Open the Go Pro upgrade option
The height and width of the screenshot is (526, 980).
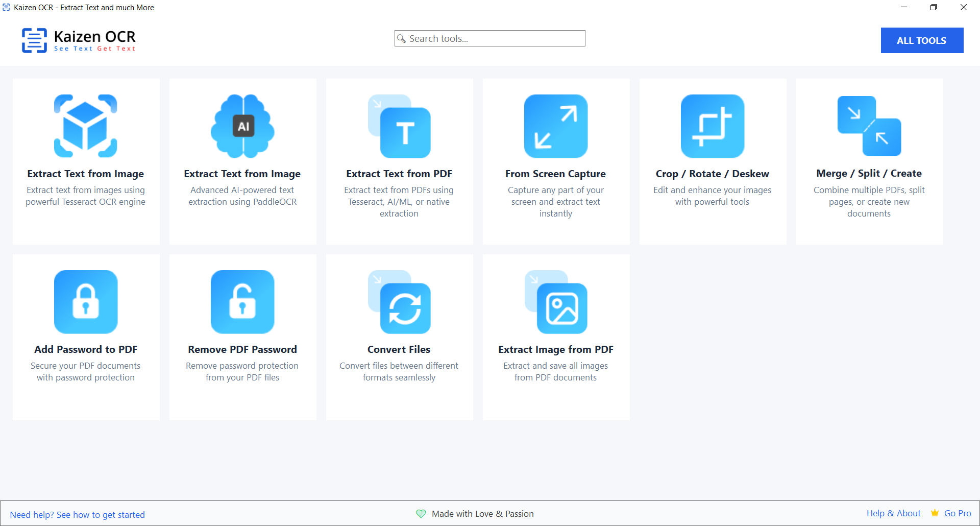tap(959, 513)
